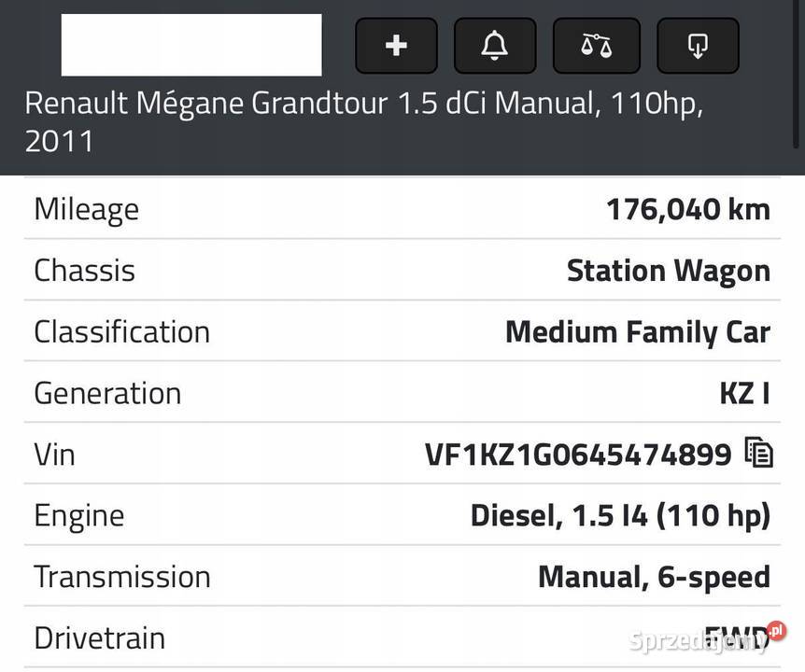This screenshot has width=805, height=672.
Task: Select the mileage value 176,040 km
Action: tap(688, 209)
